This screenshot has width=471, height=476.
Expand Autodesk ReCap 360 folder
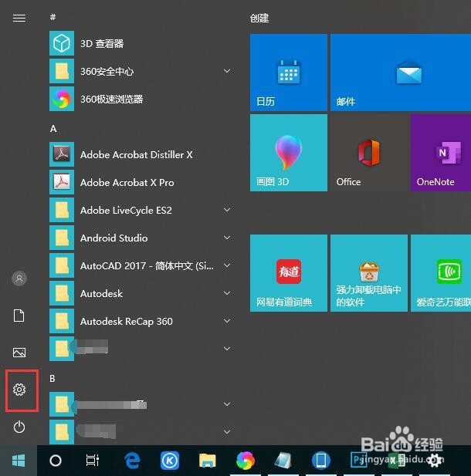pyautogui.click(x=227, y=321)
